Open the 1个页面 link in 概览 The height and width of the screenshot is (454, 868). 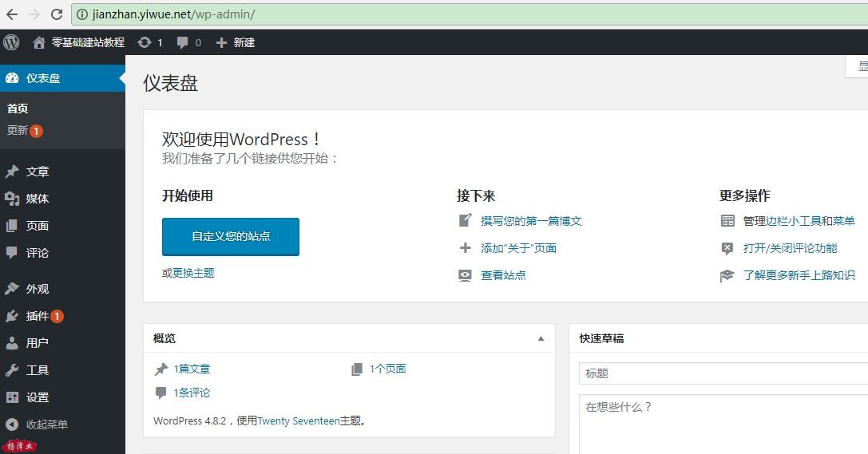click(x=388, y=369)
